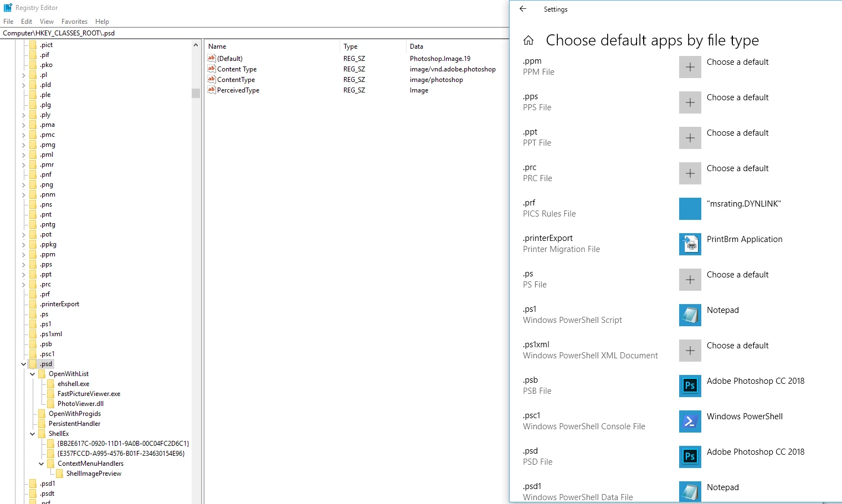Select the {E357FCCD-A995-4576-B01F-234630154E96} key

click(121, 454)
